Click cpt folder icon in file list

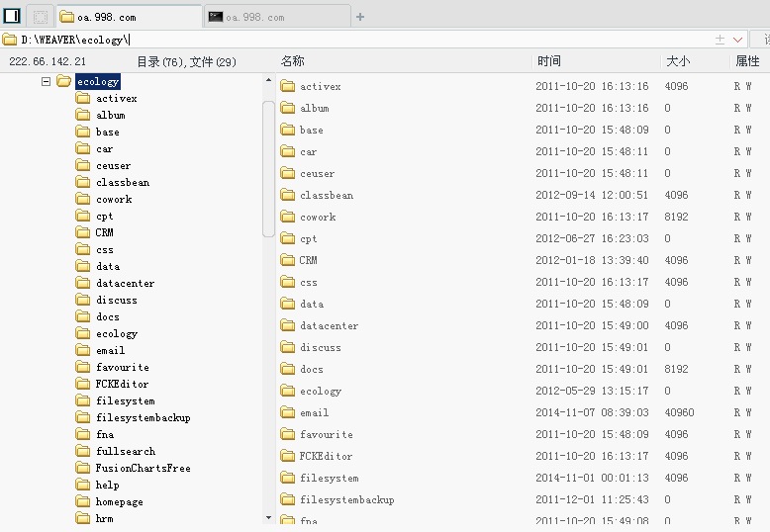tap(287, 238)
